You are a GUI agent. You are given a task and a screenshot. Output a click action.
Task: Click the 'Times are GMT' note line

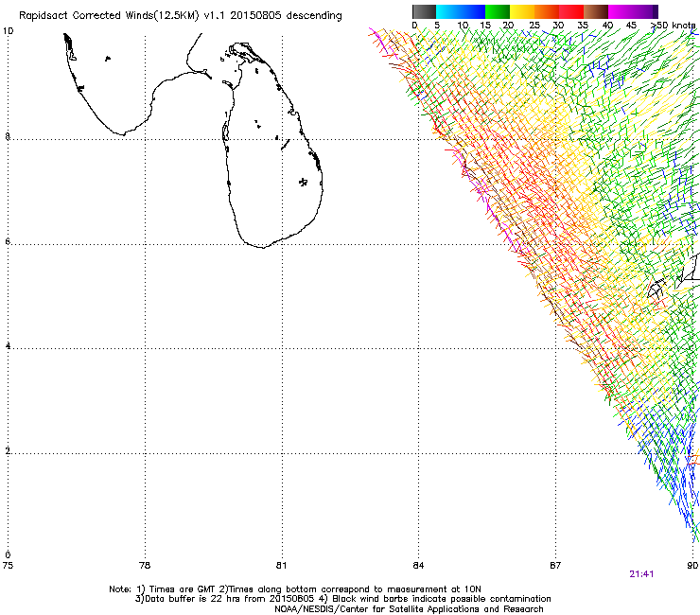[294, 589]
